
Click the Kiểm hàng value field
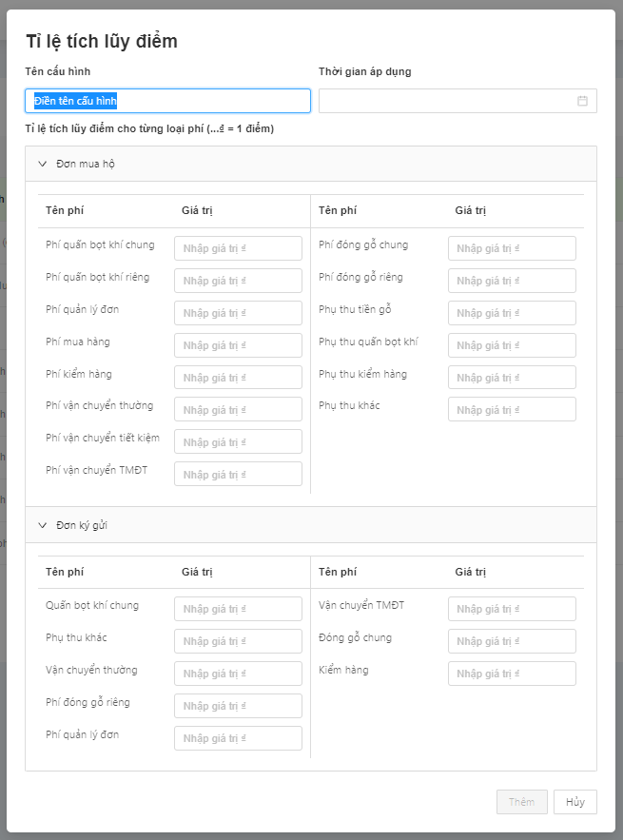point(512,674)
